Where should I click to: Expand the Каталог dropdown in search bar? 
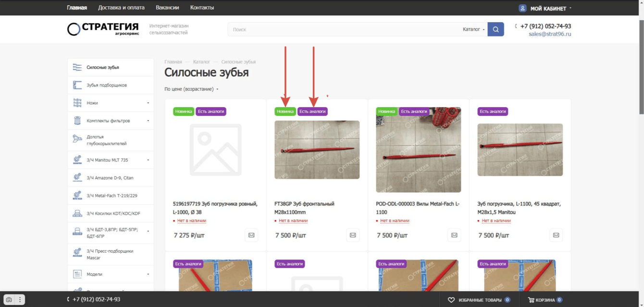474,29
